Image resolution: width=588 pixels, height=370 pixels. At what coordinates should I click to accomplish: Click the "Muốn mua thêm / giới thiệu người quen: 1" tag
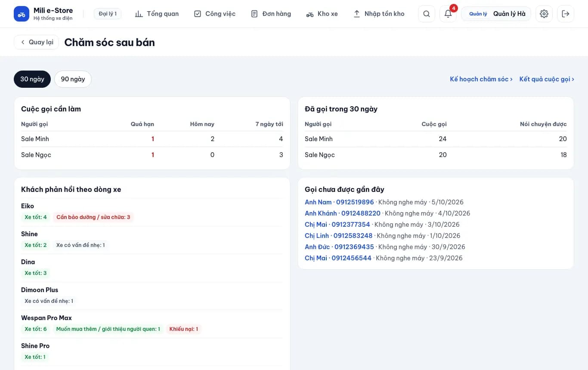108,329
